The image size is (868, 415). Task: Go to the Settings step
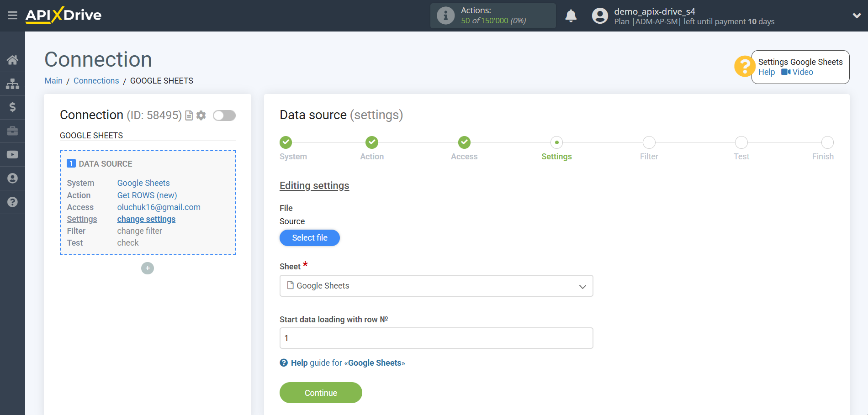click(x=556, y=142)
